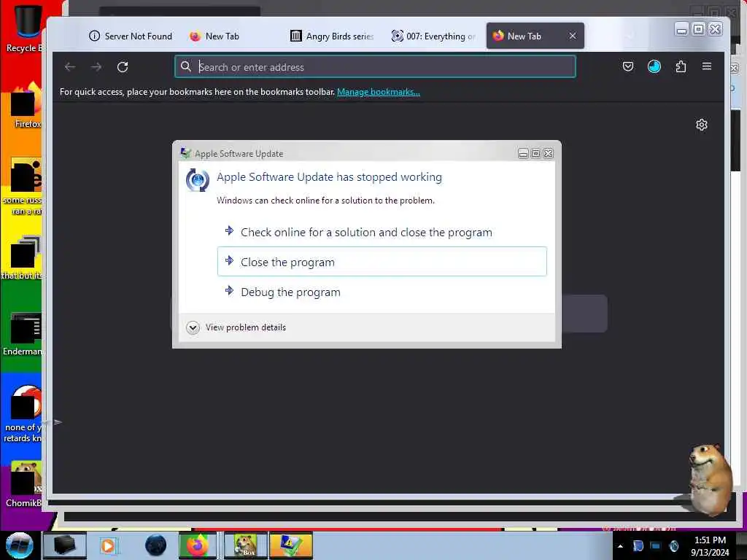
Task: Open the 'some russ' desktop icon
Action: [x=24, y=187]
